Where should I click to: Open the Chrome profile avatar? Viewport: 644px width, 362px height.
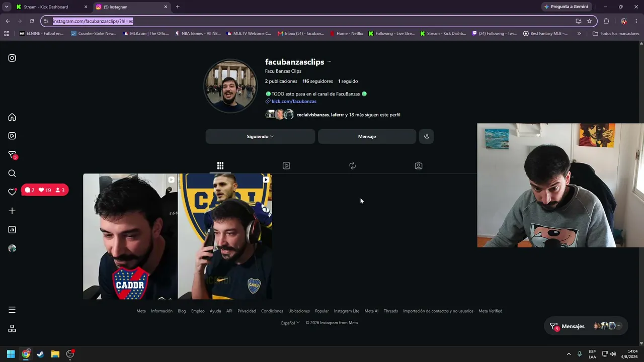click(624, 21)
